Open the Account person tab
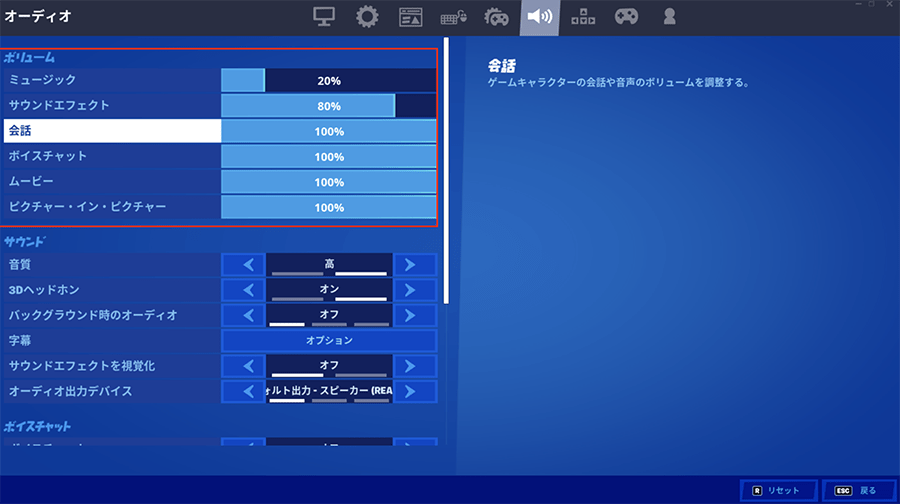The image size is (900, 504). (669, 17)
